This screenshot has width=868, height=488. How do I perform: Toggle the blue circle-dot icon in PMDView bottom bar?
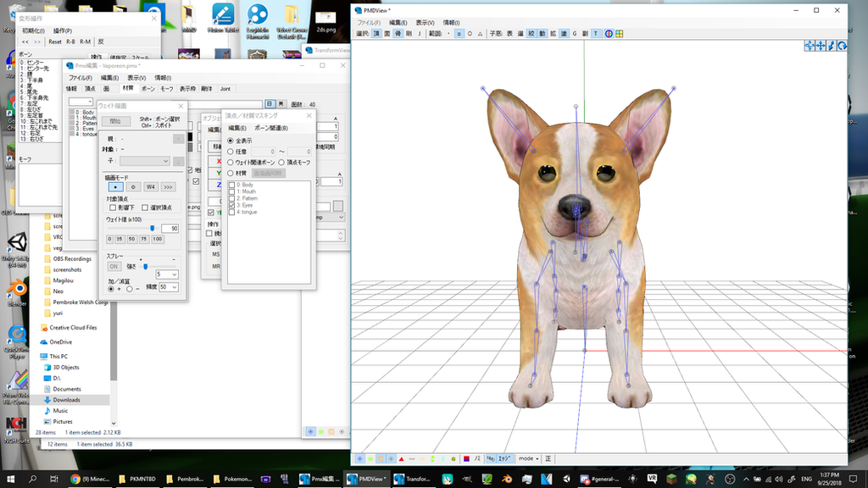359,458
